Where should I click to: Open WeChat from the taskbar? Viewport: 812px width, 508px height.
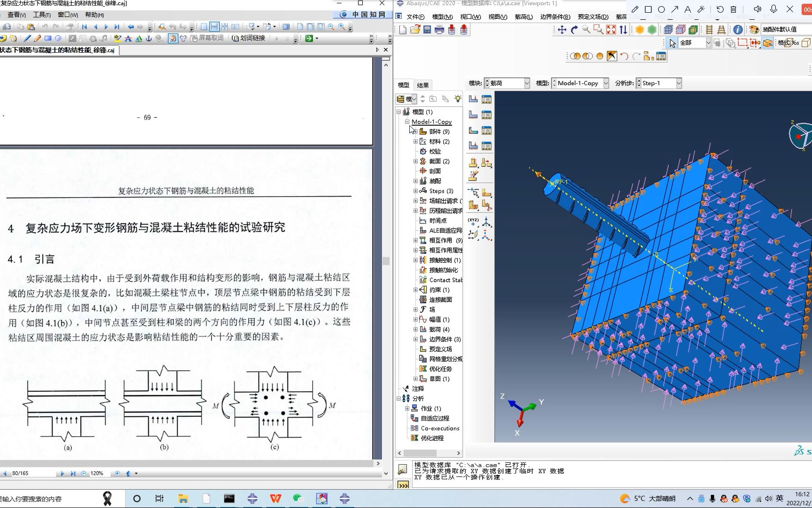tap(298, 499)
